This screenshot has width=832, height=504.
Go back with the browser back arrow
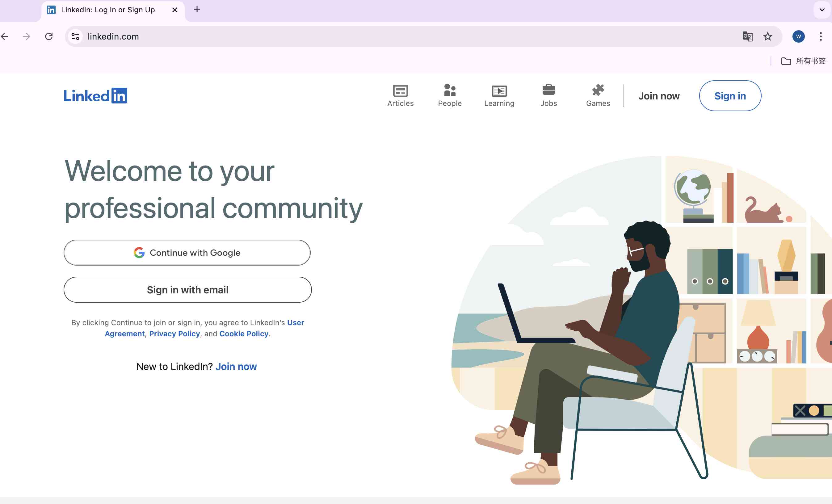point(5,36)
